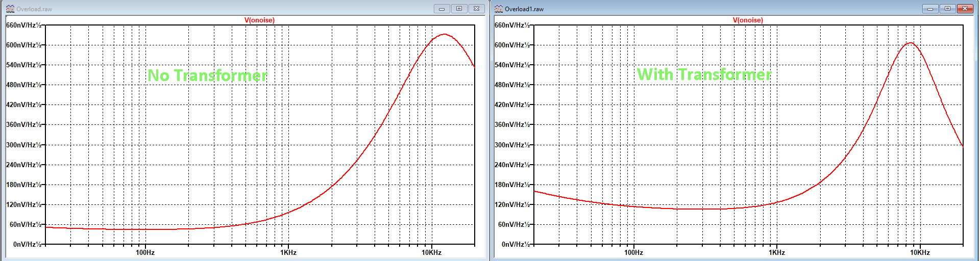This screenshot has height=261, width=980.
Task: Click 420nV/Hz½ axis label in Overload1.raw
Action: pos(512,105)
